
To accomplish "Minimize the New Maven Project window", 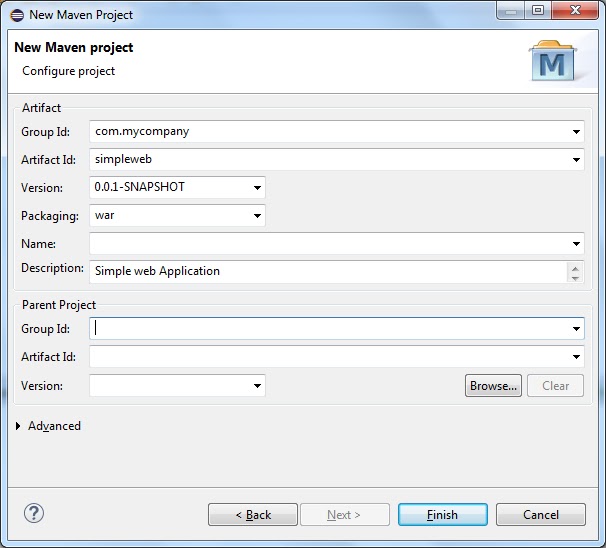I will coord(511,10).
